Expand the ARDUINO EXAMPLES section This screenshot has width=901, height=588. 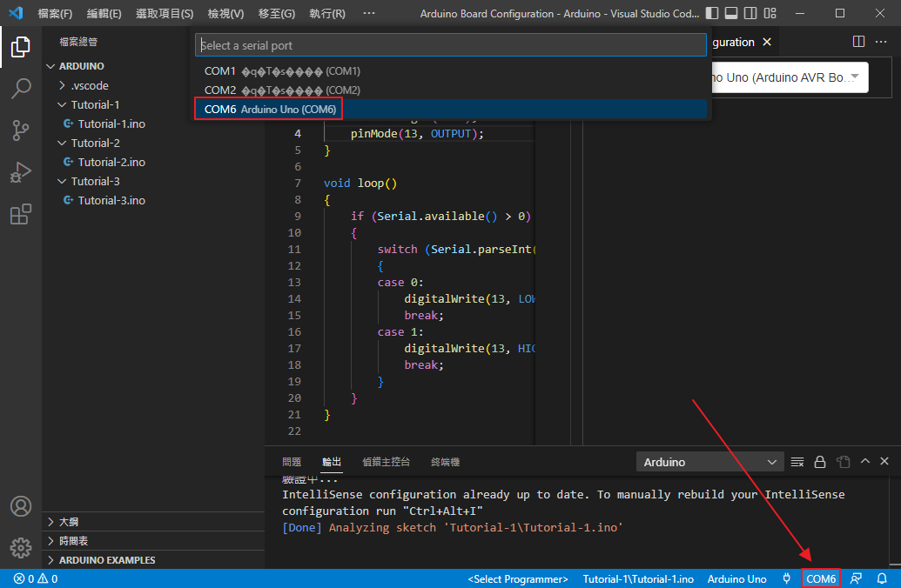(x=107, y=560)
